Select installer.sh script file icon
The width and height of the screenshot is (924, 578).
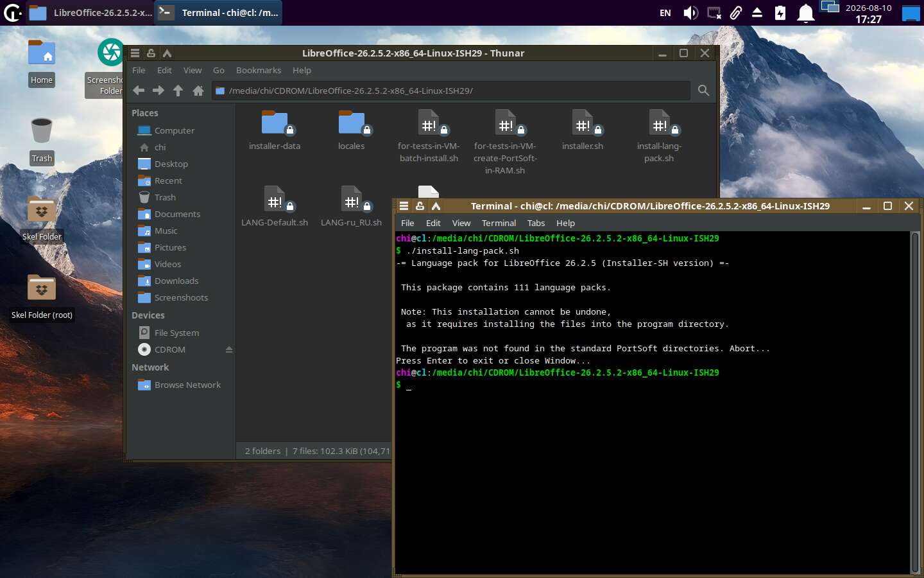click(583, 123)
